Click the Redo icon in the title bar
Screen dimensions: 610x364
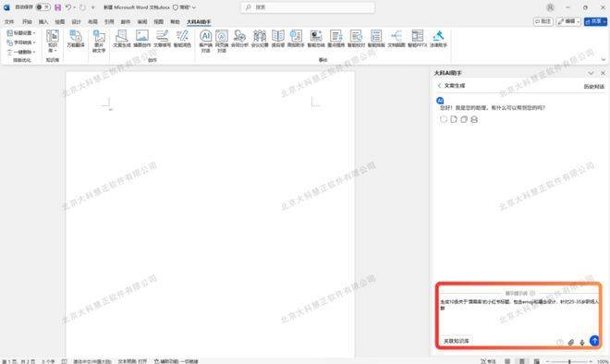[82, 7]
